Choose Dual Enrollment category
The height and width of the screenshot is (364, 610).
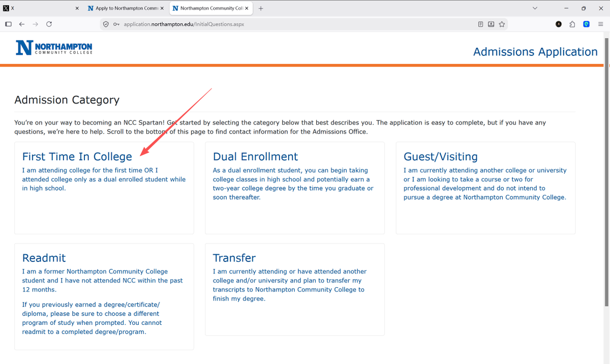point(295,188)
